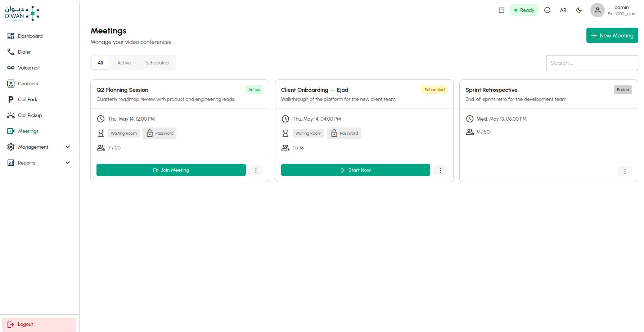This screenshot has height=332, width=644.
Task: Open the calendar icon in top bar
Action: pyautogui.click(x=501, y=10)
